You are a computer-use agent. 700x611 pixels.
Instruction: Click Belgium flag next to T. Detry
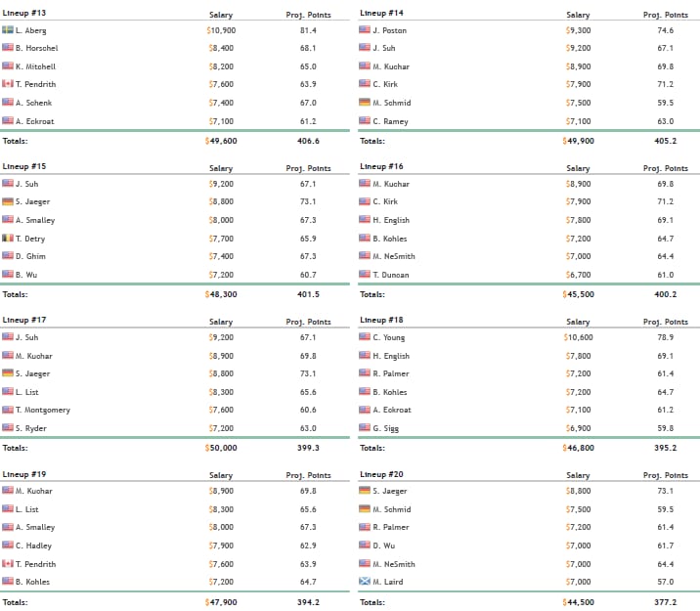point(8,239)
